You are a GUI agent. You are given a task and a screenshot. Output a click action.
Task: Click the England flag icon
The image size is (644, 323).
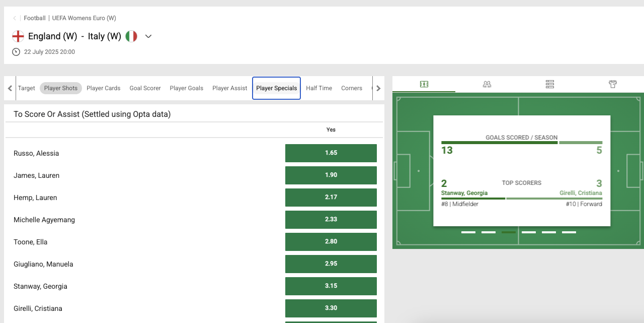[18, 36]
